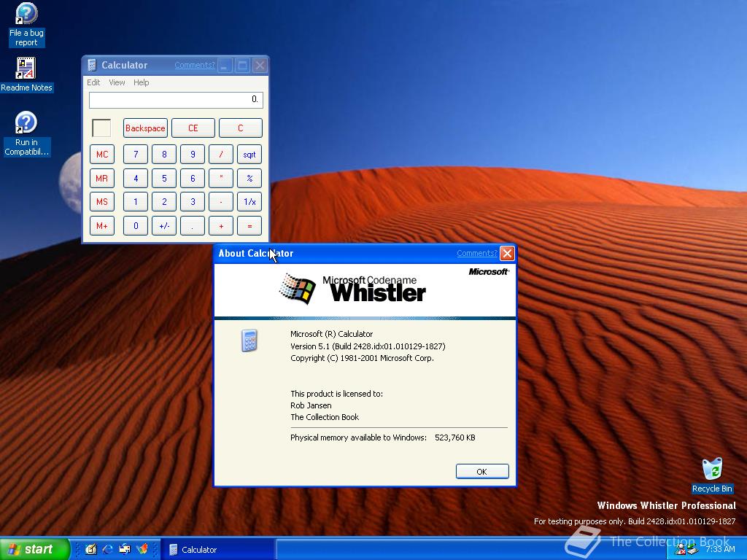Viewport: 747px width, 560px height.
Task: Click the equals (=) key
Action: (249, 226)
